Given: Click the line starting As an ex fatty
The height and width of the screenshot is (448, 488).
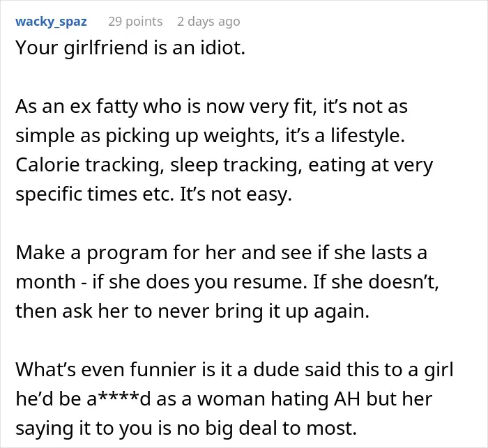Looking at the screenshot, I should (x=211, y=107).
